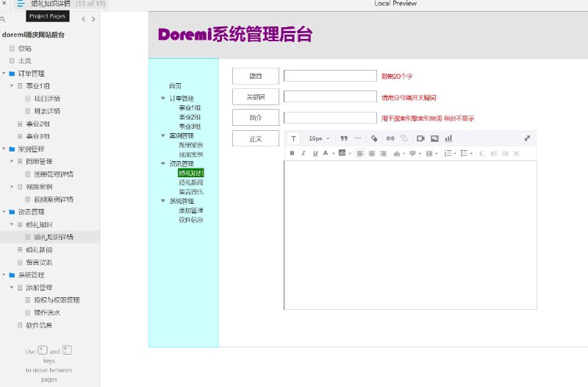The image size is (588, 387).
Task: Toggle italic formatting in the editor
Action: pyautogui.click(x=304, y=153)
